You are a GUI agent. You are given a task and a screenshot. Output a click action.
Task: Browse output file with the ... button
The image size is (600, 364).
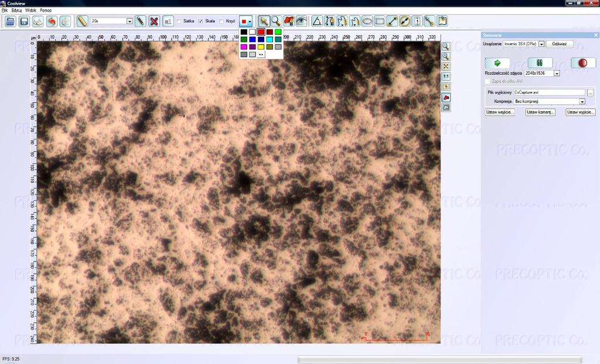[x=591, y=92]
